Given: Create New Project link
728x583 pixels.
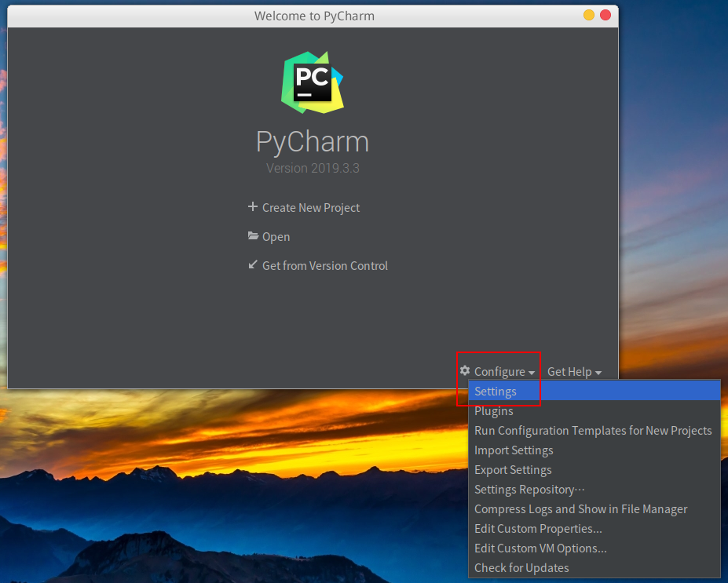Looking at the screenshot, I should pos(311,208).
